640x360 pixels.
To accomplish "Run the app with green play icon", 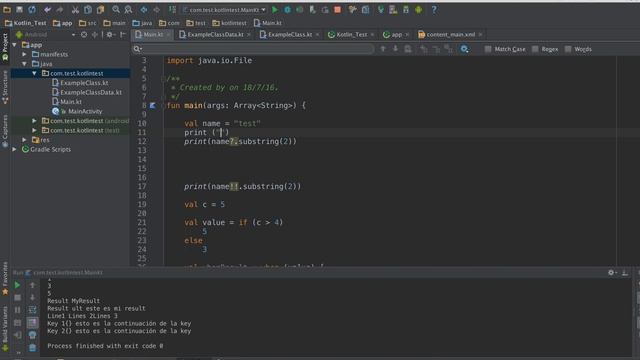I will [x=275, y=9].
